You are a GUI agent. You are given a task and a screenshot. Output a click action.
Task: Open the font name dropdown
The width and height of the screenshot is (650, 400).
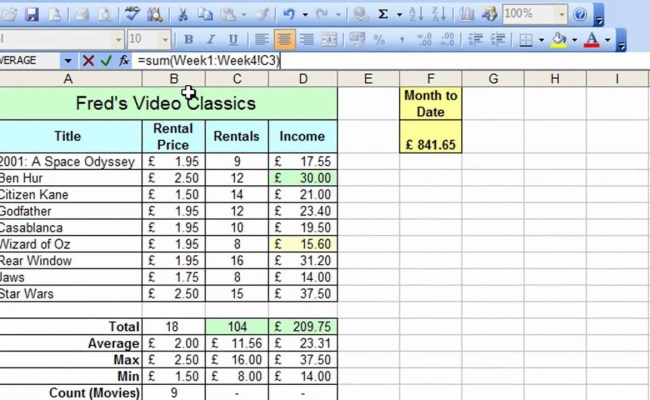pyautogui.click(x=119, y=40)
